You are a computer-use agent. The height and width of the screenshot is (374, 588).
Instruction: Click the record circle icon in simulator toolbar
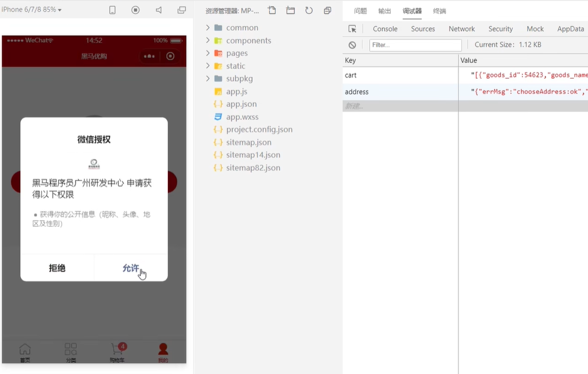pos(135,10)
